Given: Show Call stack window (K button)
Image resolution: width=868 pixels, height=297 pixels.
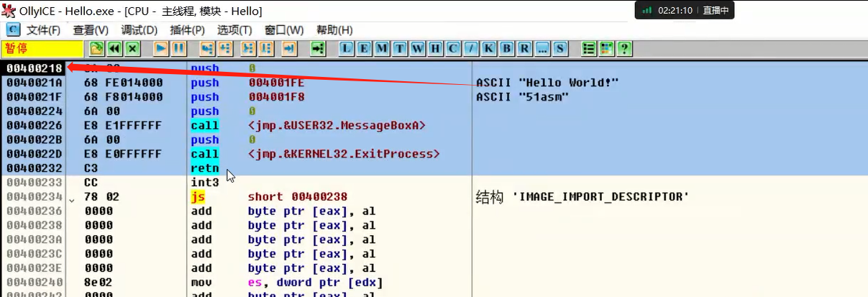Looking at the screenshot, I should click(x=489, y=48).
